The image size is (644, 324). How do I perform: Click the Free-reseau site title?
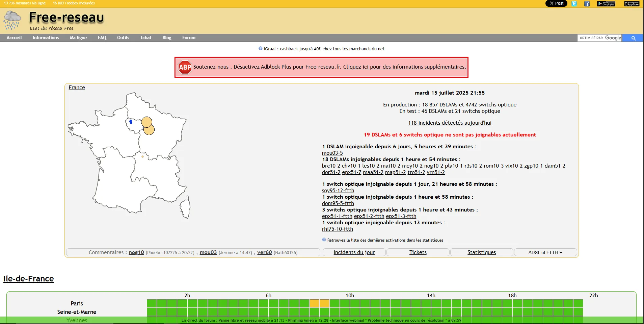(66, 17)
